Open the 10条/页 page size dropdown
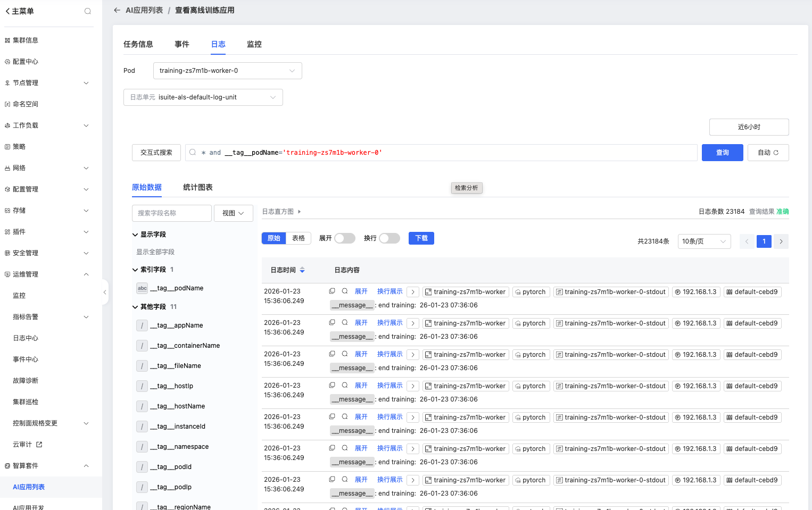 (704, 241)
